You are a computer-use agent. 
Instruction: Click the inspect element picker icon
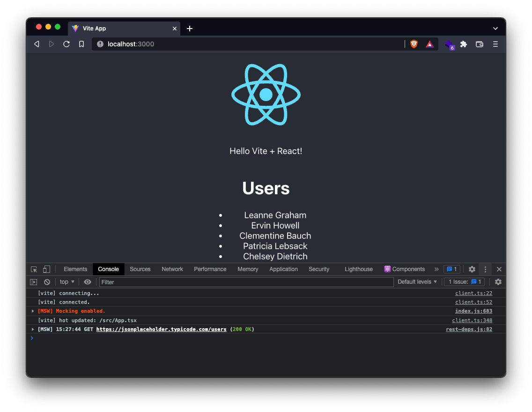point(34,269)
